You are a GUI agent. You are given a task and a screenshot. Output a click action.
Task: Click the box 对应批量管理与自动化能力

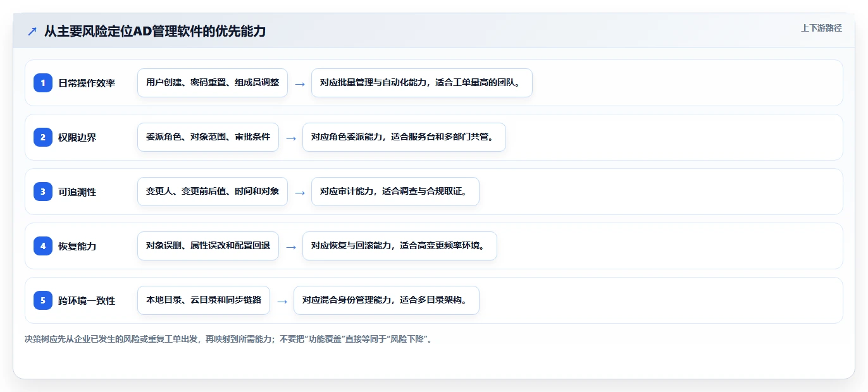(x=422, y=83)
